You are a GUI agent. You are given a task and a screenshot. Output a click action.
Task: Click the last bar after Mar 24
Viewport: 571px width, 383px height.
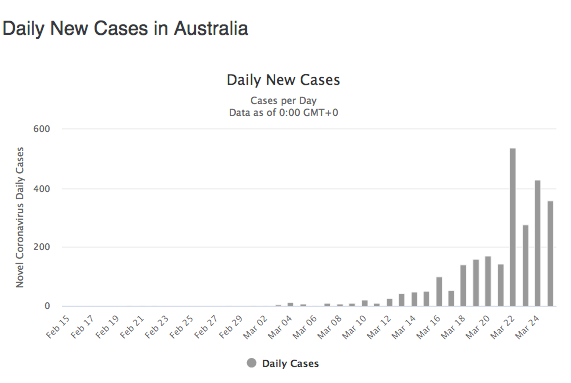coord(550,253)
